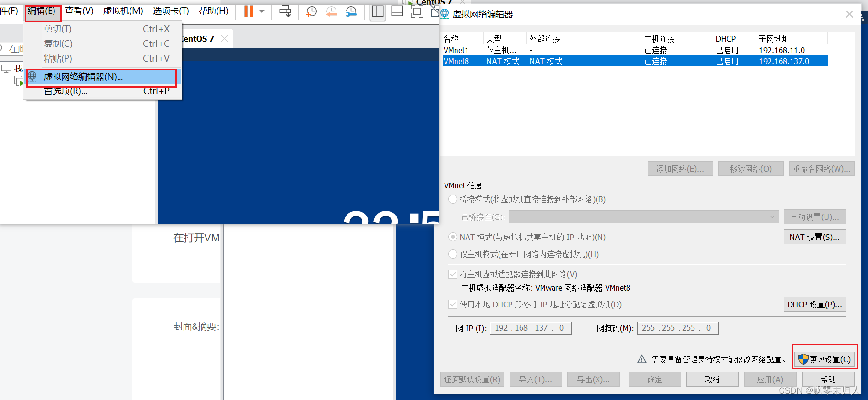The image size is (868, 400).
Task: Toggle 使用本地 DHCP 服务 checkbox
Action: click(453, 304)
